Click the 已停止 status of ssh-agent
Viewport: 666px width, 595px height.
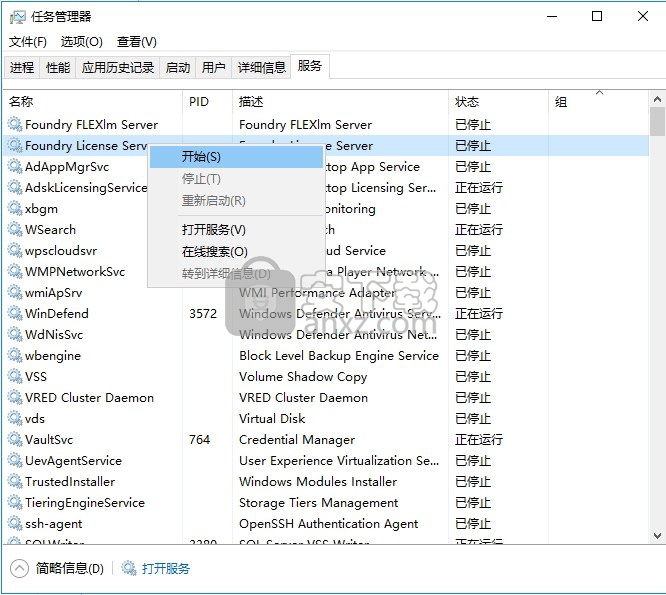click(473, 524)
